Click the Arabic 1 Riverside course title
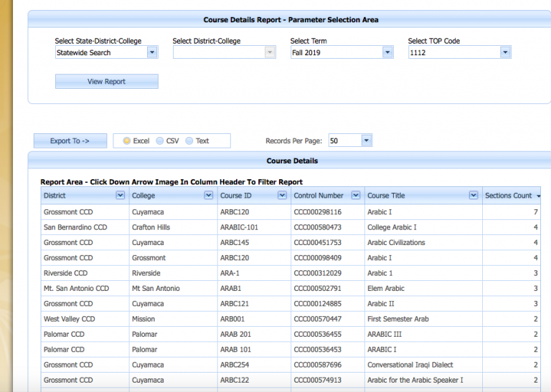551x392 pixels. click(380, 273)
